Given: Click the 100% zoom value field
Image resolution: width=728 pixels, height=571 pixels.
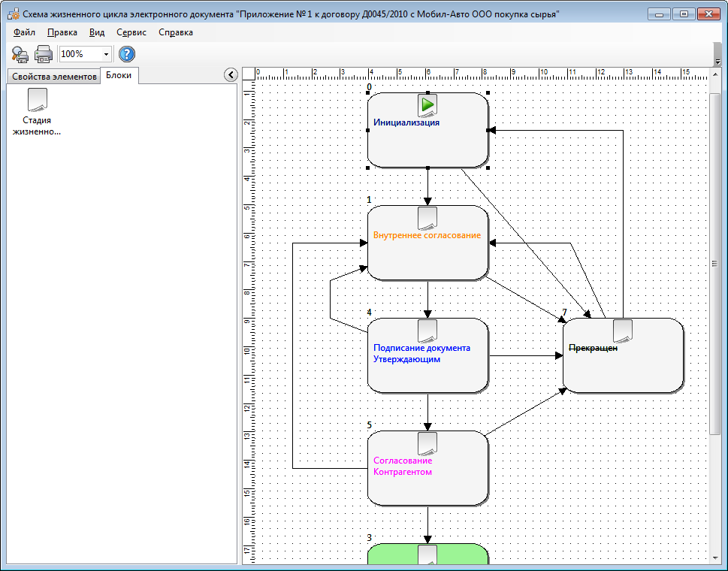Looking at the screenshot, I should coord(80,54).
